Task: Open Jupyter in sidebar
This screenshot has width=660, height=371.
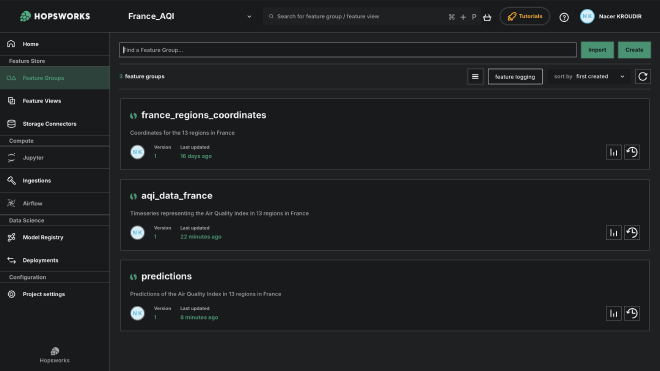Action: 55,157
